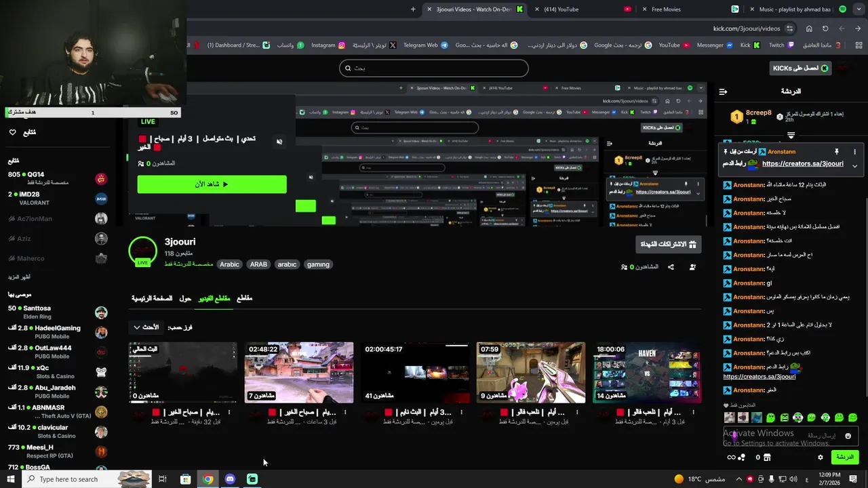Image resolution: width=868 pixels, height=488 pixels.
Task: Open chat settings gear icon
Action: coord(820,457)
